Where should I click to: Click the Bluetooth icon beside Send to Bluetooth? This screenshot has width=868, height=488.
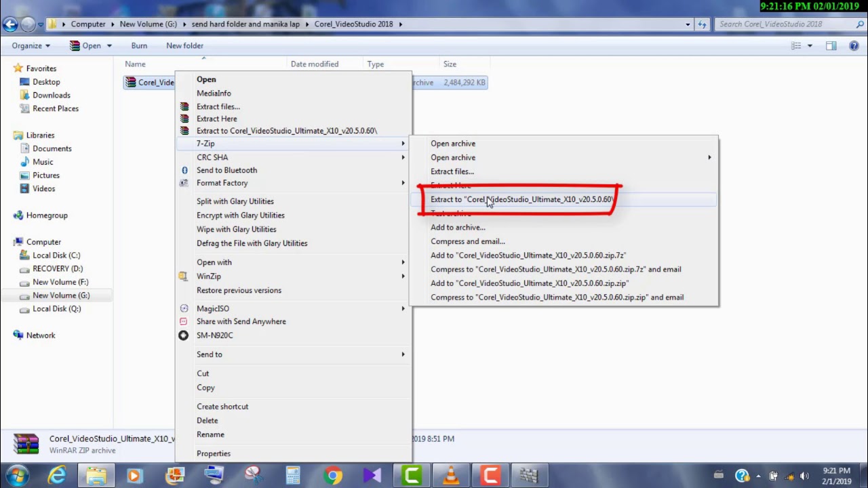[184, 170]
